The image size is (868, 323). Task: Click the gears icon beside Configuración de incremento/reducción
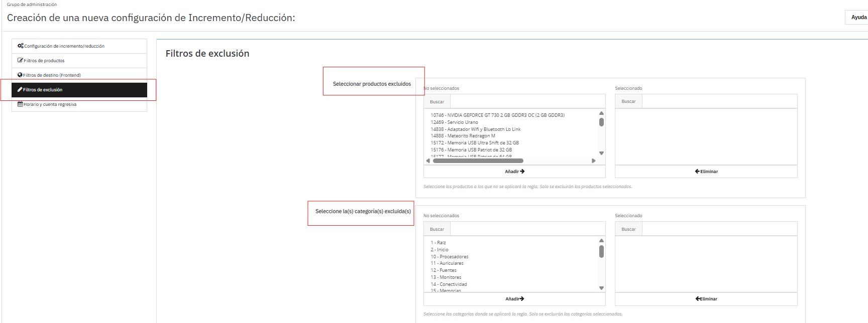20,46
